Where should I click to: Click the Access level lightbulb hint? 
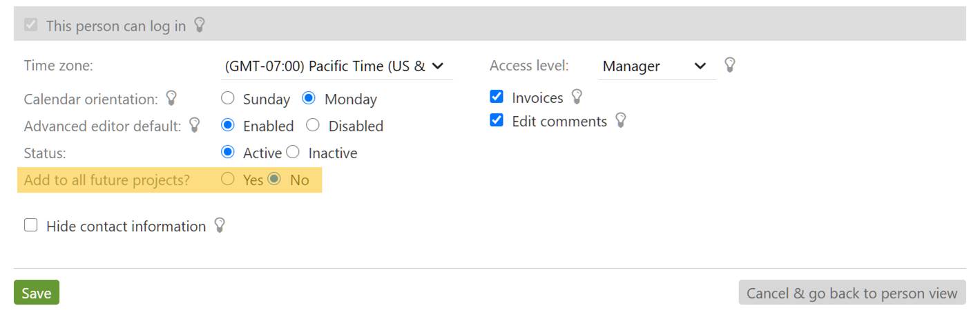729,66
